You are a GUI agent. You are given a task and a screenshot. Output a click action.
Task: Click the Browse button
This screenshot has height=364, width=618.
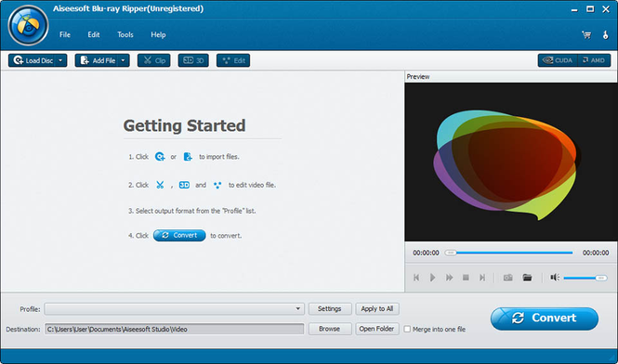330,329
